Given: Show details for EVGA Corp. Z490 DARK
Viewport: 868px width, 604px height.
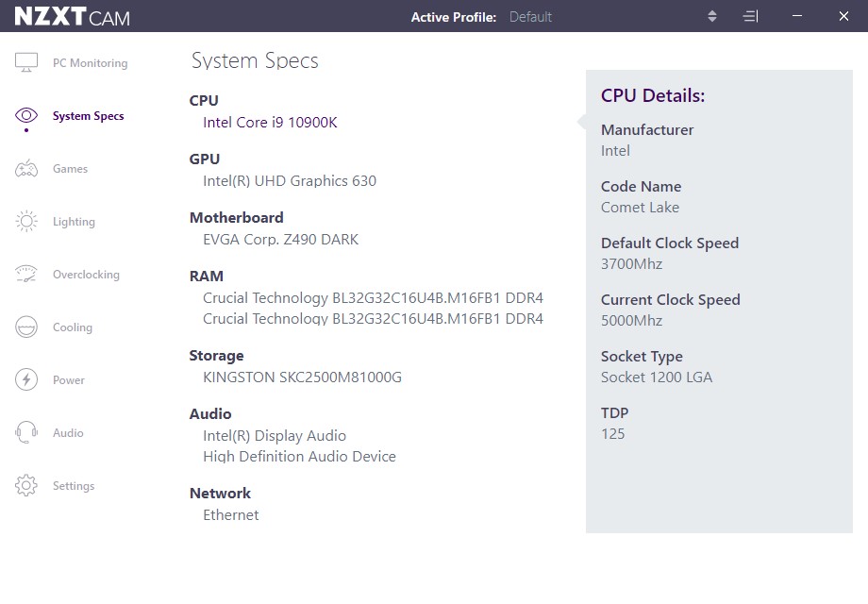Looking at the screenshot, I should pos(280,239).
